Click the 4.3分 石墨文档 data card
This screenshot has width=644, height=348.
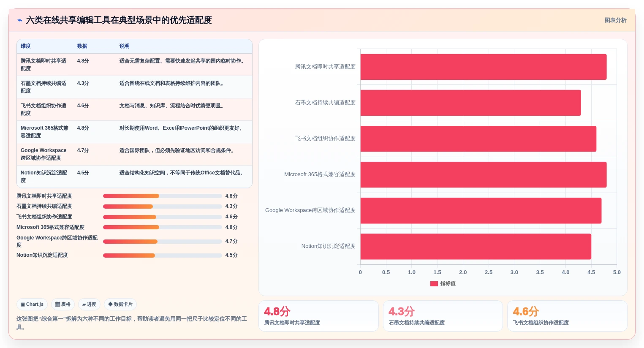443,316
